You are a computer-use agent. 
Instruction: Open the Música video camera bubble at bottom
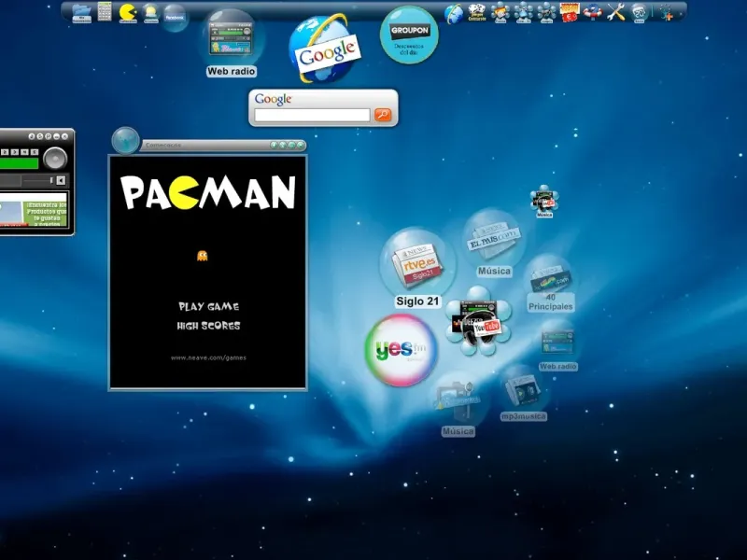tap(458, 400)
